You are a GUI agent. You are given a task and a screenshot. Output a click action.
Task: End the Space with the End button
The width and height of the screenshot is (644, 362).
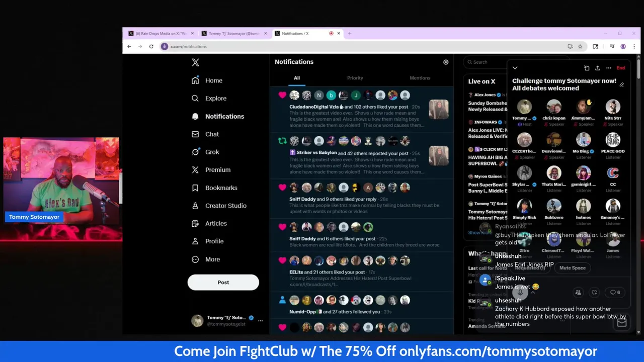coord(621,68)
